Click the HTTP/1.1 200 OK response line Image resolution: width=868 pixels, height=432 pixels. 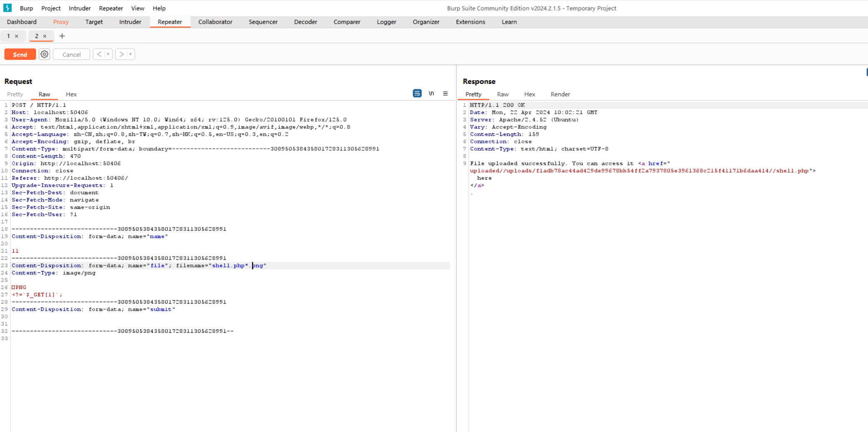tap(497, 105)
